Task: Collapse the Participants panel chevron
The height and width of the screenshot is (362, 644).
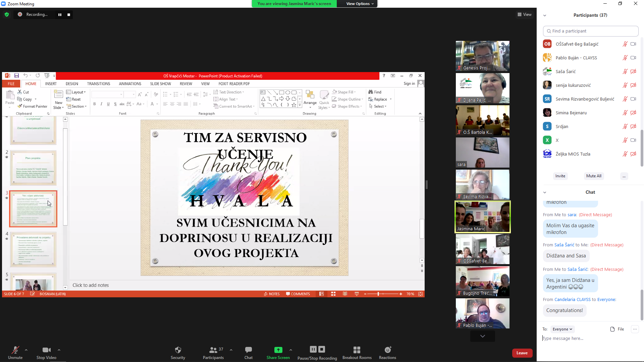Action: pyautogui.click(x=545, y=15)
